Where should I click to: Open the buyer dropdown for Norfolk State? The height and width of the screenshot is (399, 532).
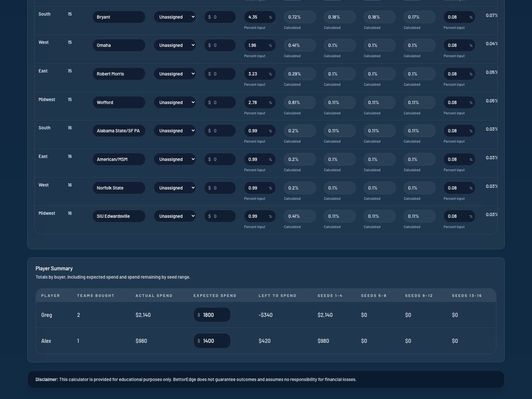[175, 188]
